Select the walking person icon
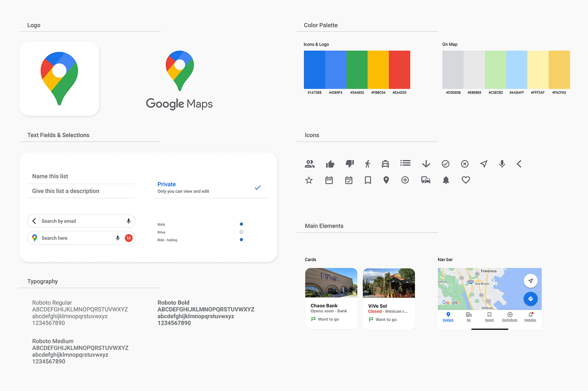 pos(367,164)
